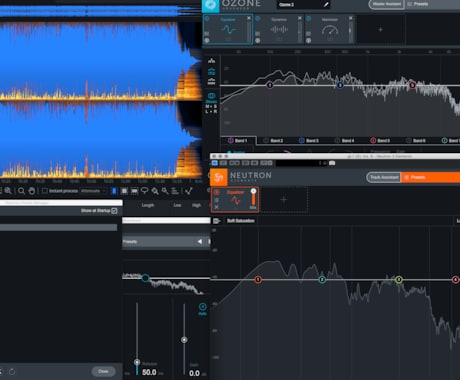Click the Neutron logo icon
This screenshot has width=460, height=380.
[219, 177]
